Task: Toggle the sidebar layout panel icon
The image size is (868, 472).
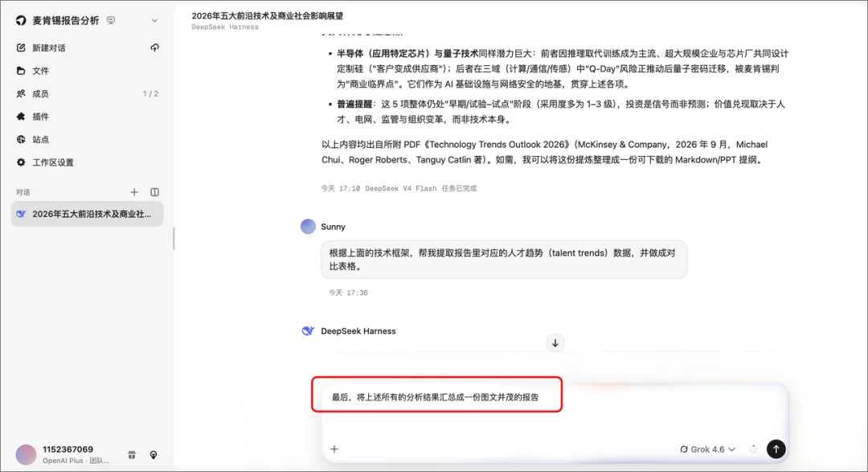Action: [154, 192]
